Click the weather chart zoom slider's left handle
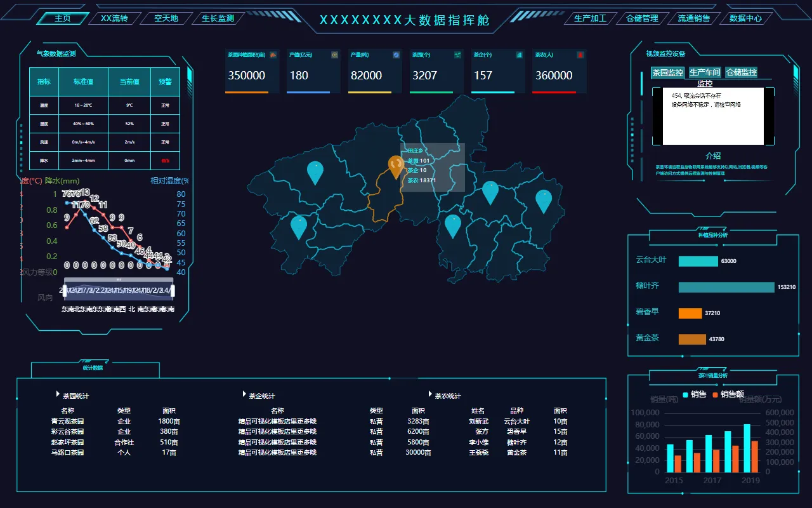 [x=65, y=290]
